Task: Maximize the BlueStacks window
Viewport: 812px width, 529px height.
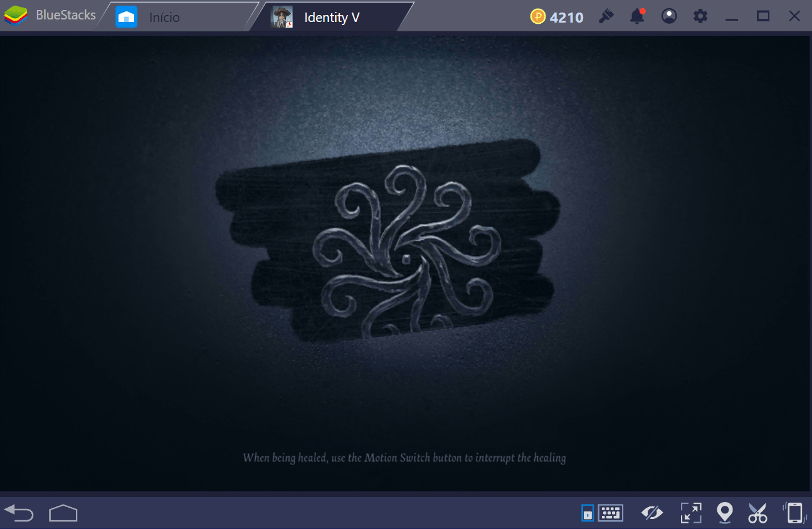Action: (763, 17)
